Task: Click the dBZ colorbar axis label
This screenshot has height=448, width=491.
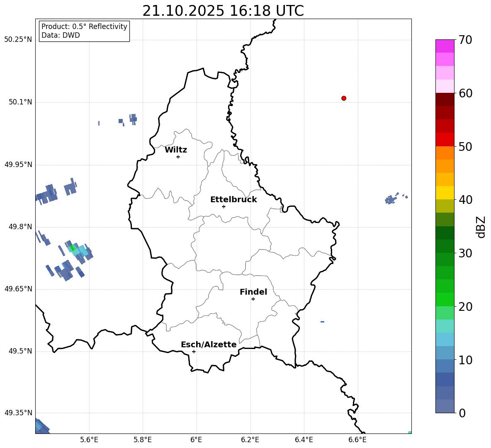Action: (481, 227)
